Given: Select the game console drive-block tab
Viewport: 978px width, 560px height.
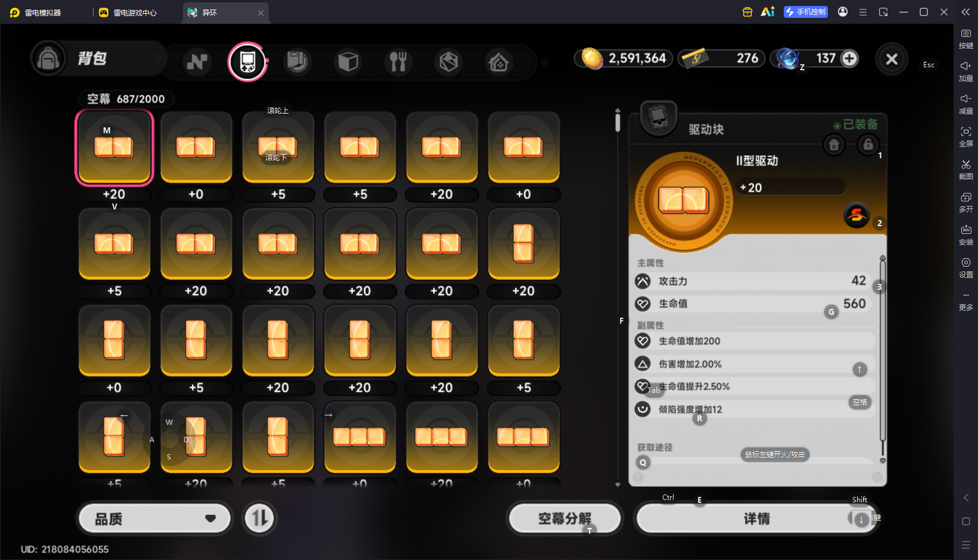Looking at the screenshot, I should (x=247, y=61).
